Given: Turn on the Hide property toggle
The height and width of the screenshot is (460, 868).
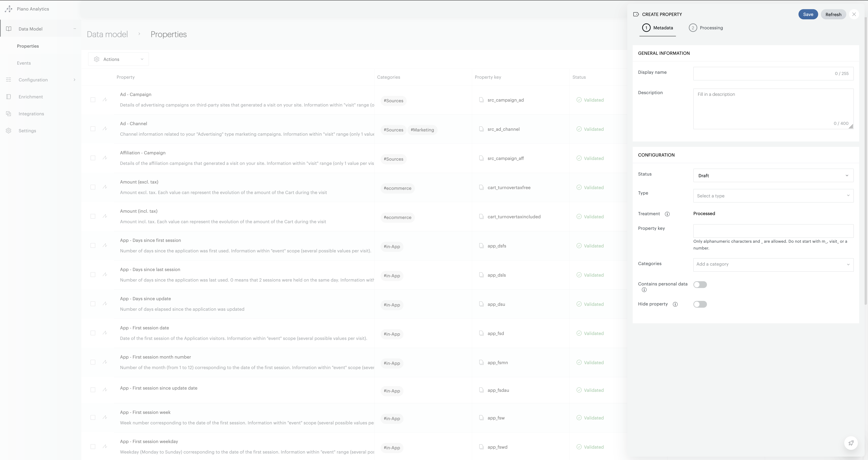Looking at the screenshot, I should [700, 304].
